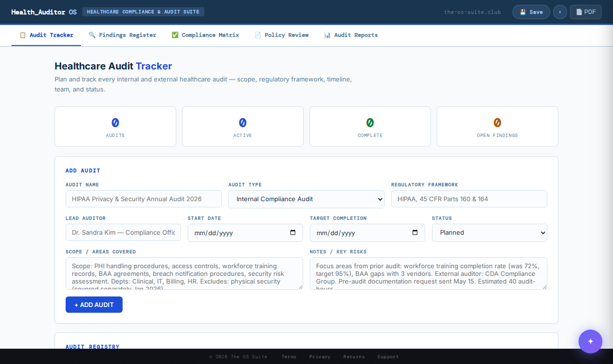Click the Lead Auditor input field
Image resolution: width=613 pixels, height=364 pixels.
[123, 232]
